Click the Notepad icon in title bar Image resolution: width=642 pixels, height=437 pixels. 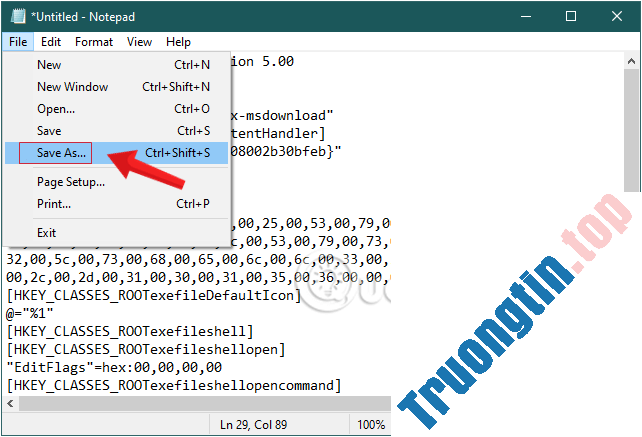(x=16, y=16)
